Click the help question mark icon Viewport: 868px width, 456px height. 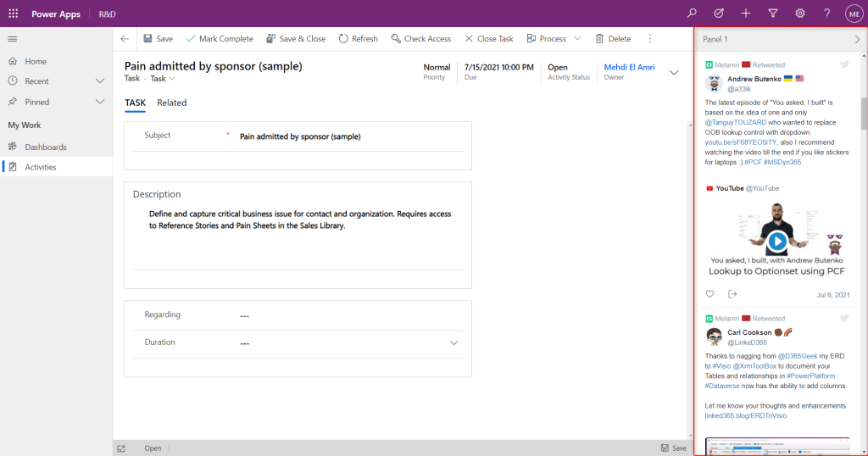pos(826,14)
